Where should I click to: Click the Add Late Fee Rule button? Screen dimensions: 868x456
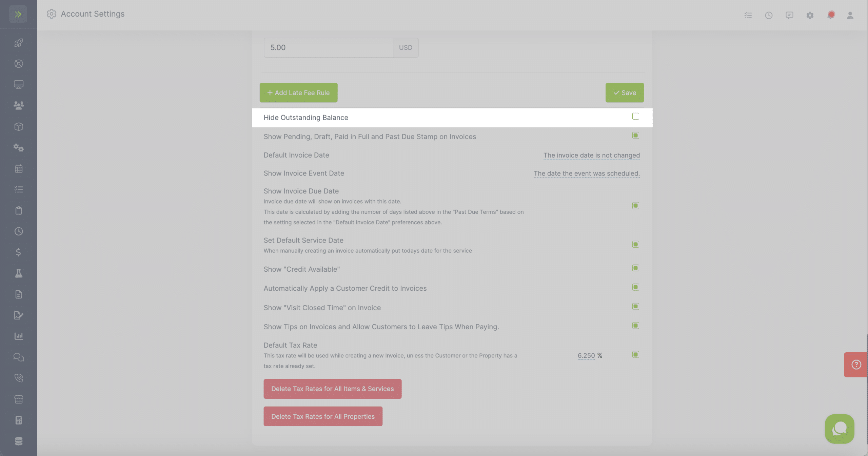pos(298,92)
